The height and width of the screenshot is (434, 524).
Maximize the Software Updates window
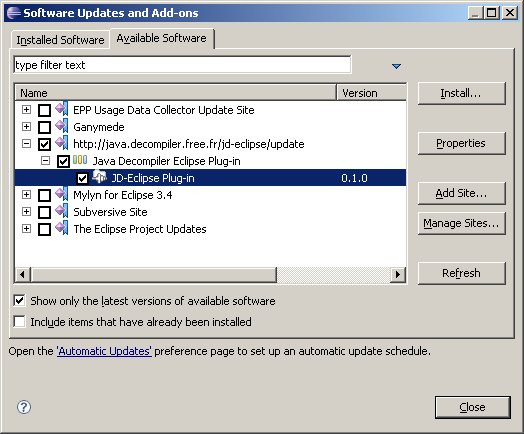(x=492, y=13)
